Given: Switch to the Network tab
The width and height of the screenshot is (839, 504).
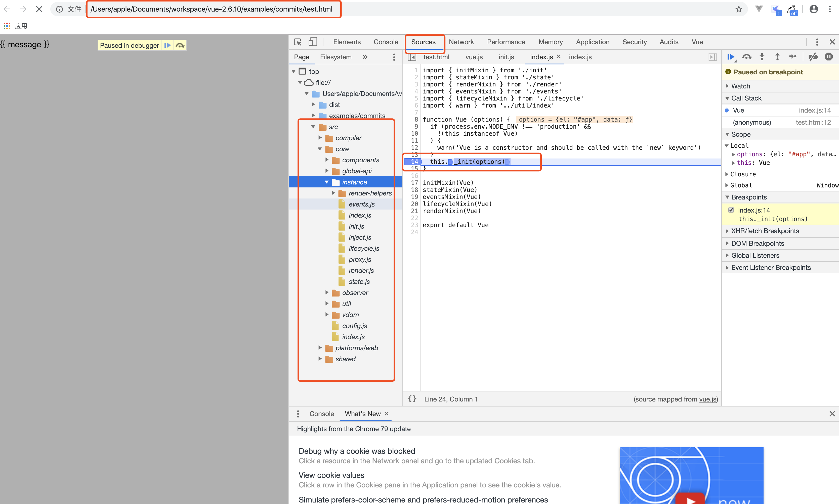Looking at the screenshot, I should [461, 42].
